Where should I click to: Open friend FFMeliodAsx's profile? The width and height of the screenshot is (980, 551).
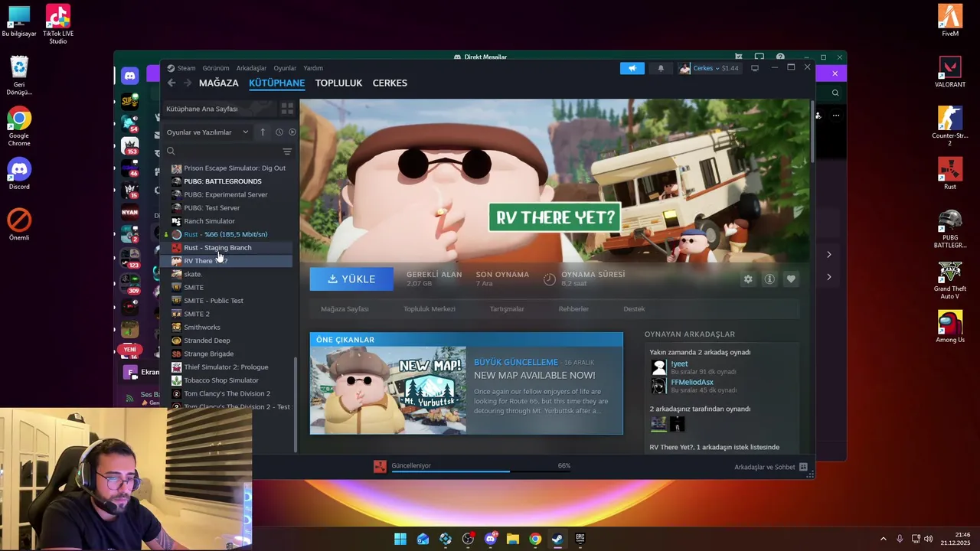tap(692, 382)
